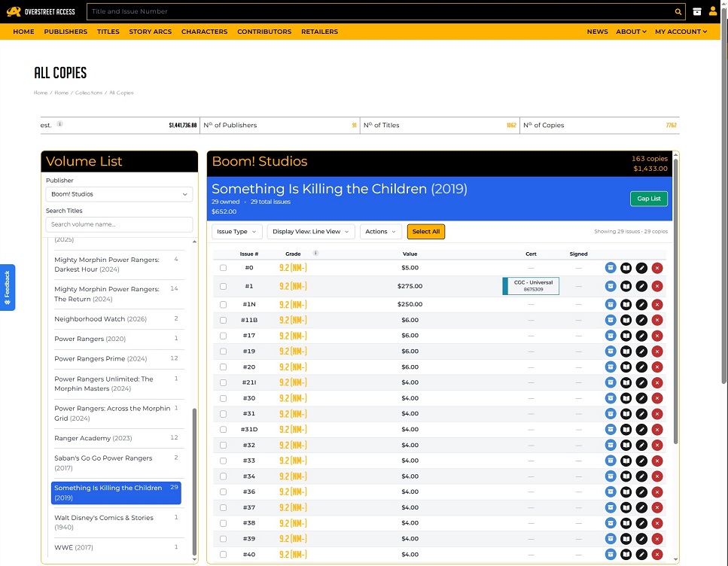Tick checkbox for issue #11B
Screen dimensions: 728x566
[x=224, y=321]
